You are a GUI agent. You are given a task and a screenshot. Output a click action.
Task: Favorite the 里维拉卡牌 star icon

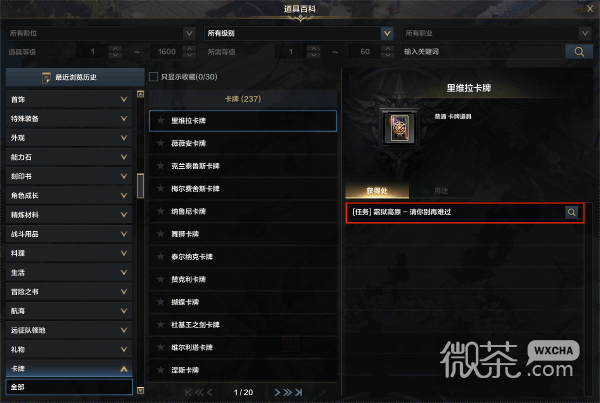click(x=161, y=121)
